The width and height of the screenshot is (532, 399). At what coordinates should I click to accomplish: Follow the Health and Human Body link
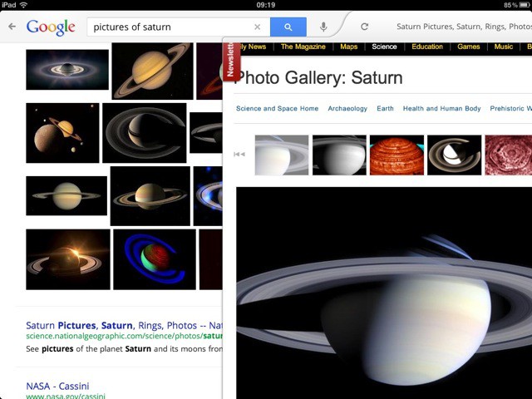tap(441, 109)
